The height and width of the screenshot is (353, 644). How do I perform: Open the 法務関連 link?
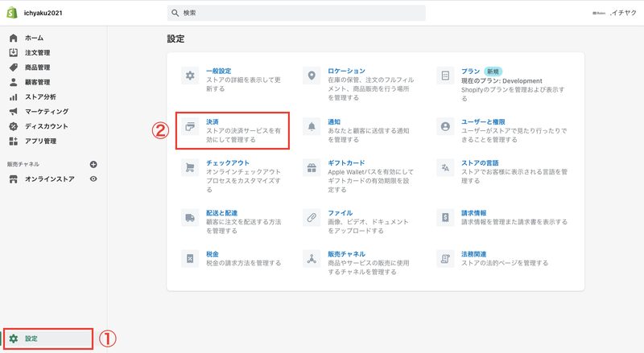tap(473, 254)
